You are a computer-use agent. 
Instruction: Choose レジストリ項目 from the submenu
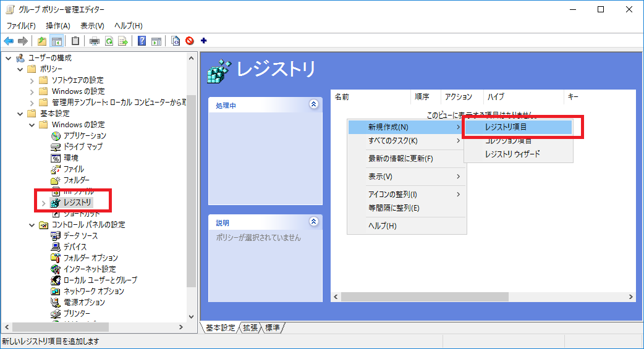pos(506,127)
